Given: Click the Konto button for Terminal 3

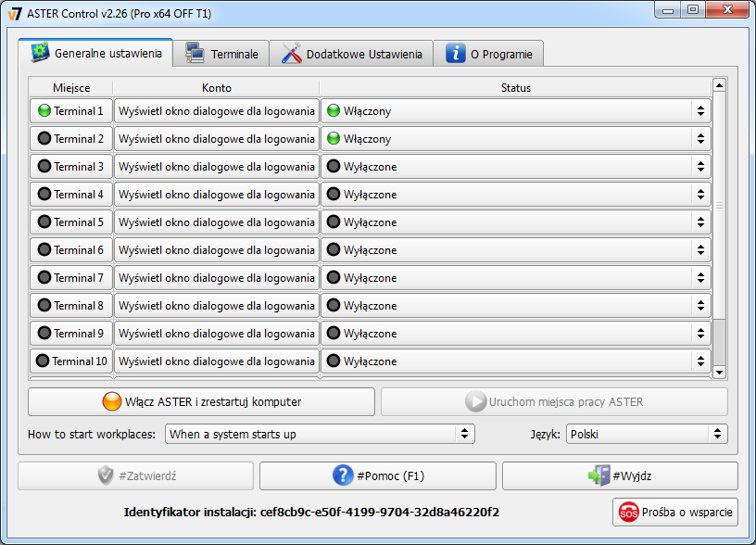Looking at the screenshot, I should [x=217, y=167].
